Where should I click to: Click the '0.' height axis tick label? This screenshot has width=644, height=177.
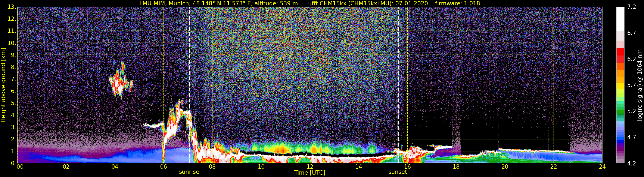coord(13,163)
